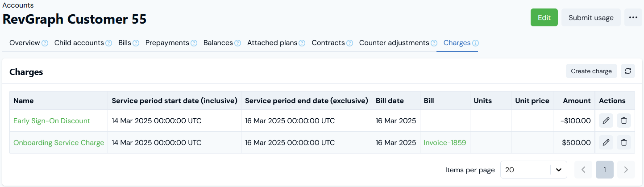Go to the previous page arrow

pyautogui.click(x=583, y=170)
